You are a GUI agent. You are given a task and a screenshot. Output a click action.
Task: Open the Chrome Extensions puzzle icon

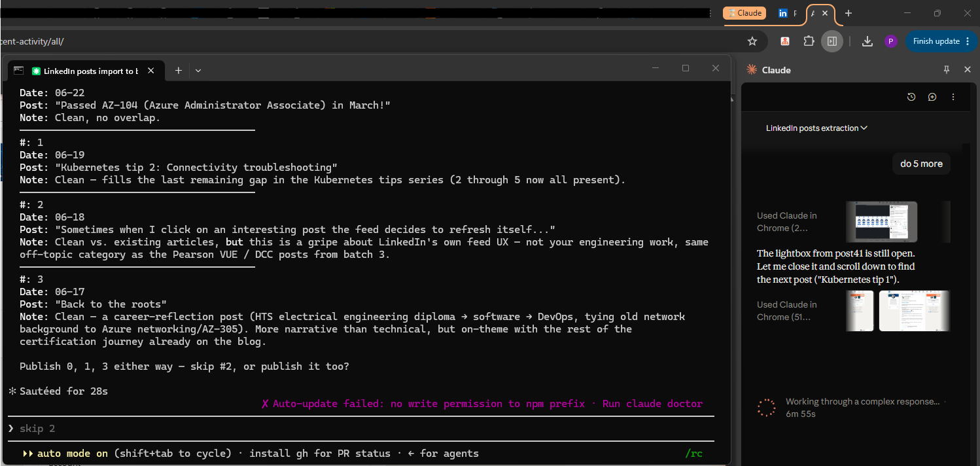pos(809,41)
